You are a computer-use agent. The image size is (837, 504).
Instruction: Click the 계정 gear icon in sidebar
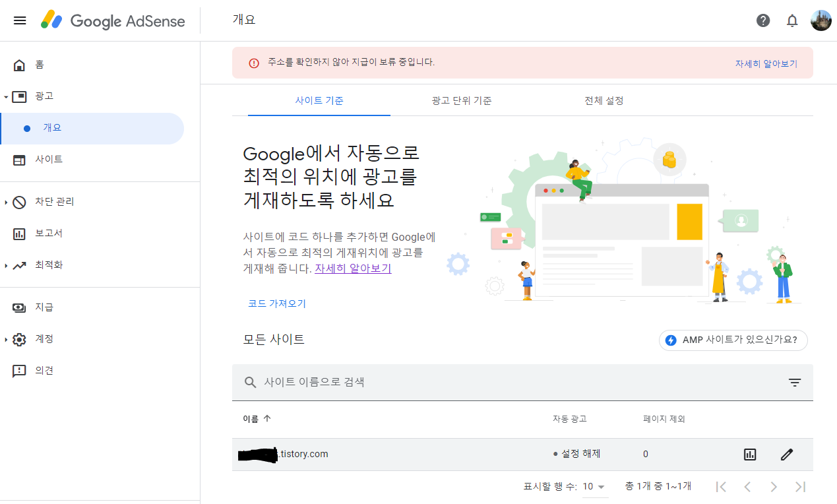tap(20, 339)
